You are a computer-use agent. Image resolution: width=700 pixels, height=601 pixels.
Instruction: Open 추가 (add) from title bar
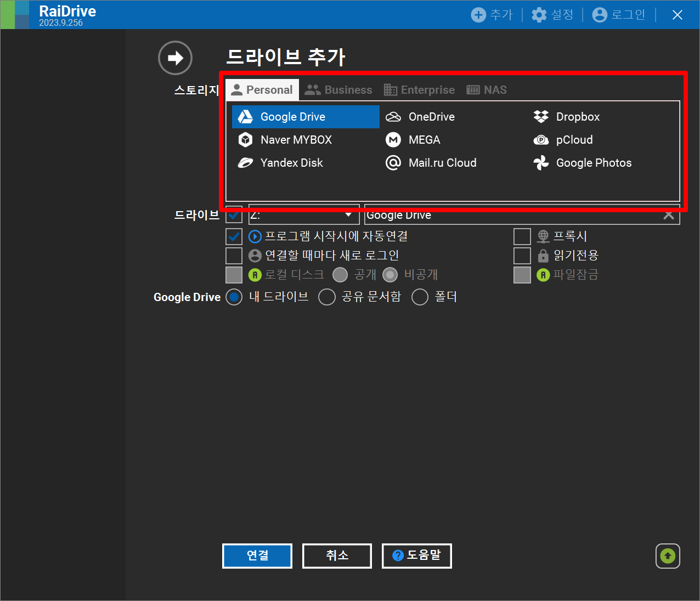(x=492, y=15)
